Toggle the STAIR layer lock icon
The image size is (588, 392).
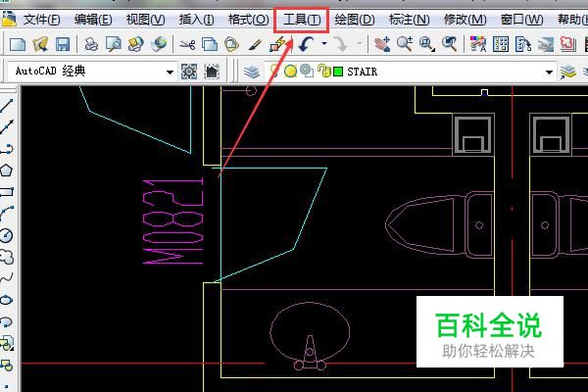pyautogui.click(x=323, y=71)
